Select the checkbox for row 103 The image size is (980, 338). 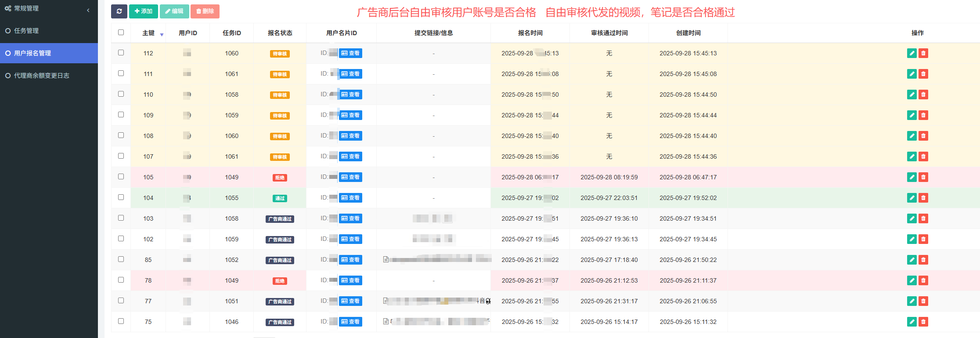tap(121, 218)
